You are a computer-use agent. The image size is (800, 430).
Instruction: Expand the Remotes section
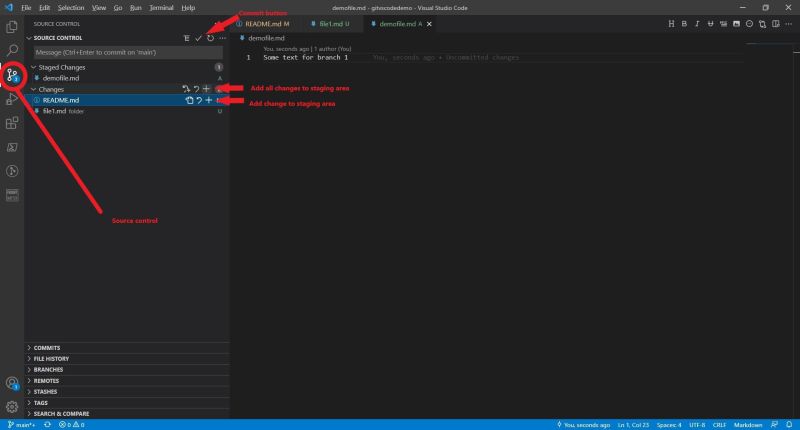[128, 381]
